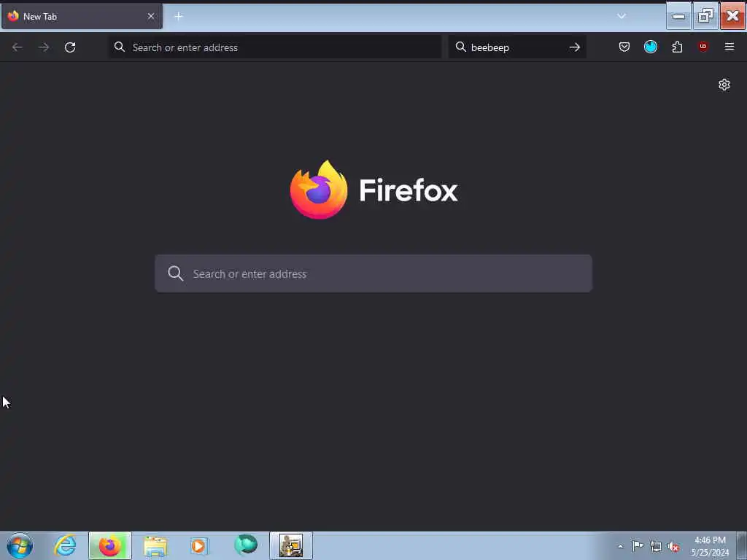Click the page search box under Firefox logo

point(373,273)
